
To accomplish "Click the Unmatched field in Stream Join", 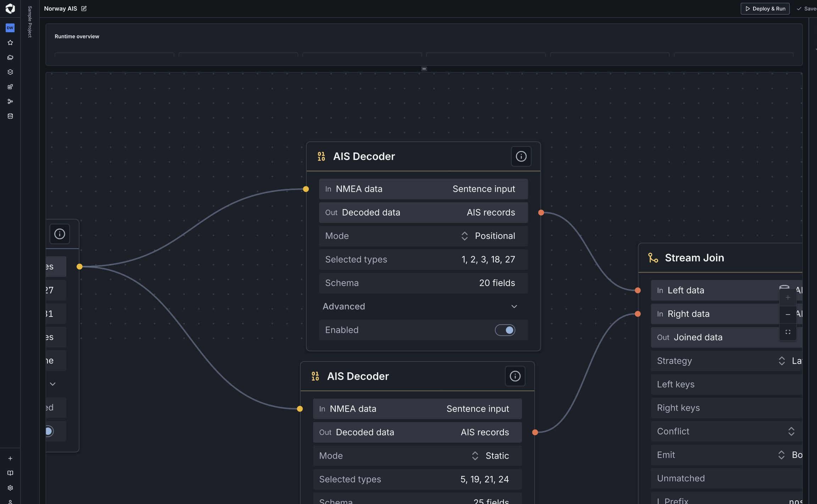I will pos(727,478).
